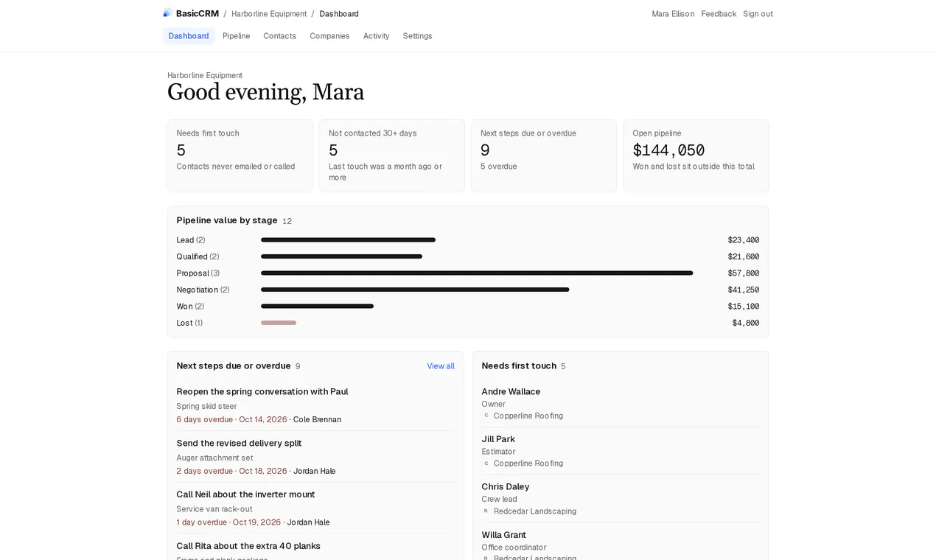936x560 pixels.
Task: Open Mara Ellison's profile link
Action: (673, 14)
